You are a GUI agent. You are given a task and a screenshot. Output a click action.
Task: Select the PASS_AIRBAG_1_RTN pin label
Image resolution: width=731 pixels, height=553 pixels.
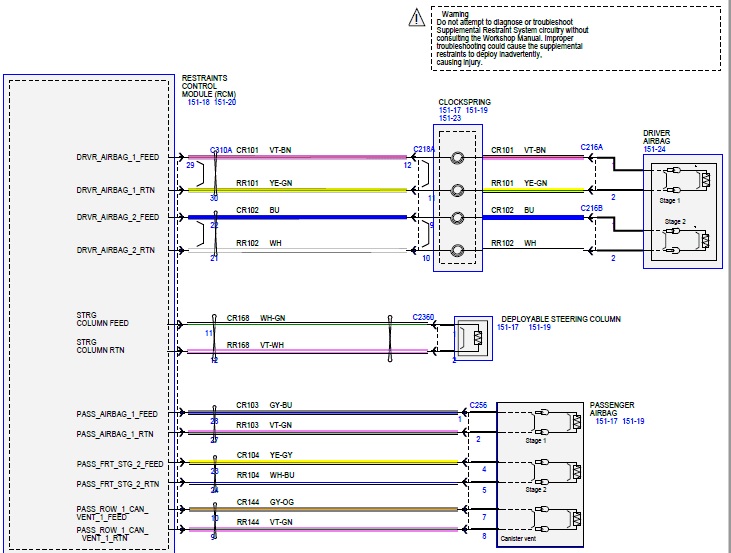pyautogui.click(x=115, y=434)
